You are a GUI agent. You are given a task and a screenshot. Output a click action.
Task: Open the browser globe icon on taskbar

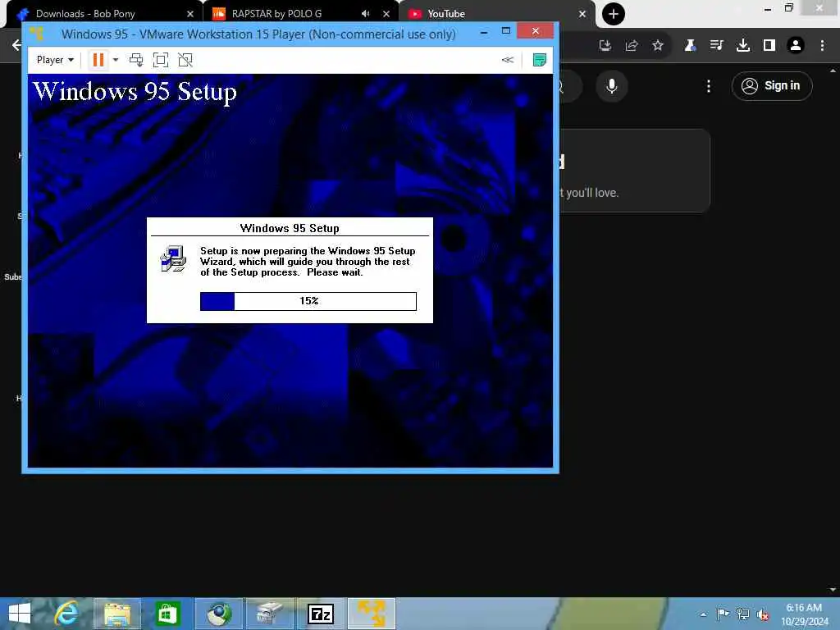click(219, 614)
